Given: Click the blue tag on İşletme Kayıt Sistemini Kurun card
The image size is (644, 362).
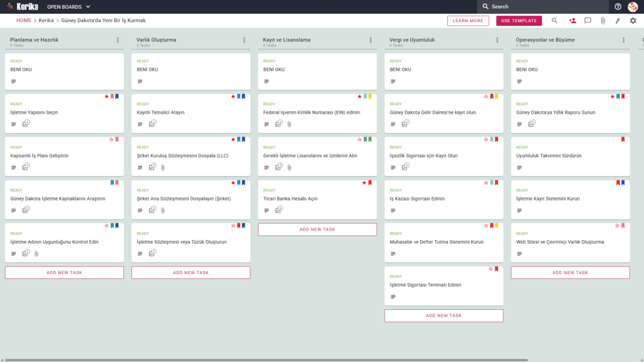Looking at the screenshot, I should [x=623, y=183].
